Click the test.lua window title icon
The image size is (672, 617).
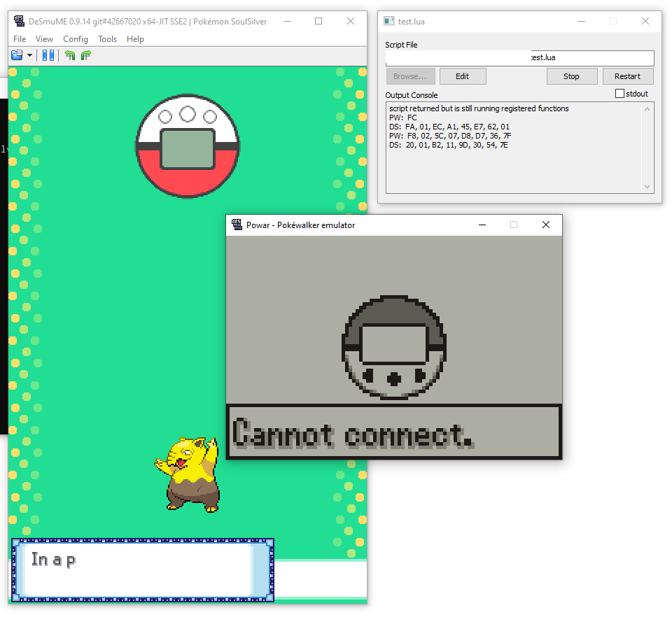click(x=388, y=21)
